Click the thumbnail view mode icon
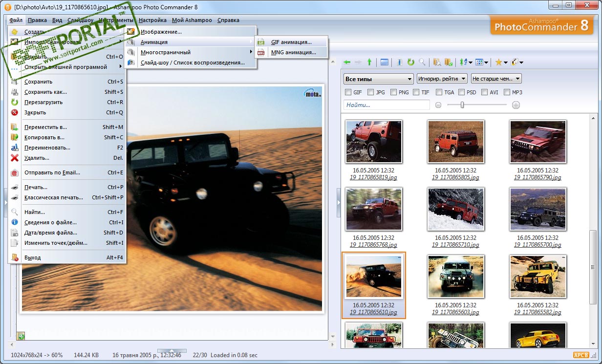602x364 pixels. pos(479,62)
